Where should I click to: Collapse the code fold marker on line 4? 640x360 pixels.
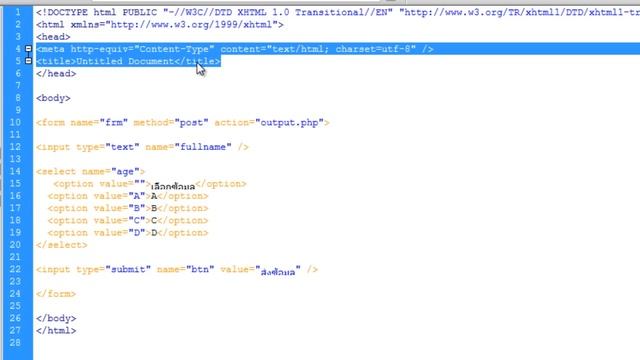28,49
